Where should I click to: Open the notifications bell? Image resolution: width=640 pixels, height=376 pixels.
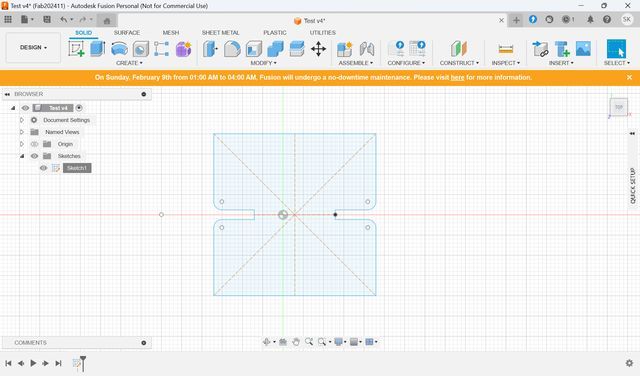pos(590,19)
